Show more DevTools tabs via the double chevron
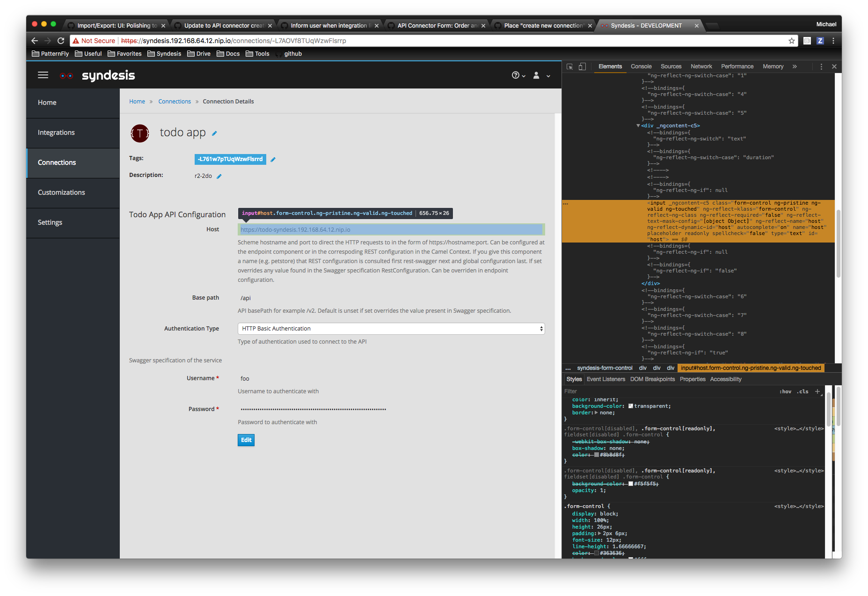The image size is (868, 596). [795, 66]
